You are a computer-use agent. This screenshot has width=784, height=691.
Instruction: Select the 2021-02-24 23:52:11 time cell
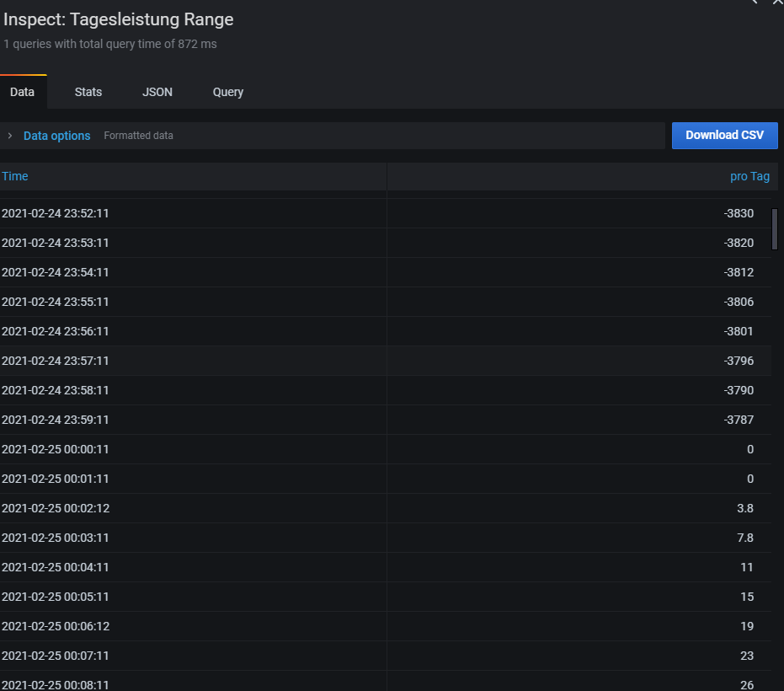point(56,213)
